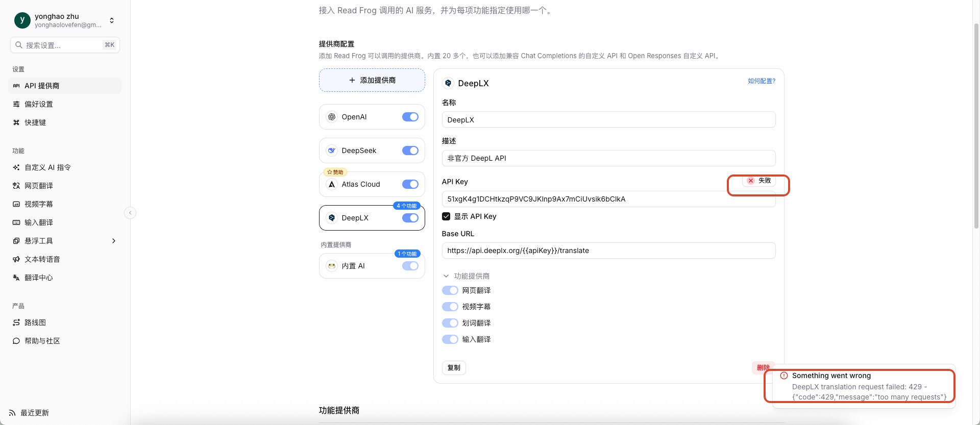Open the 翻译中心 page
980x425 pixels.
(65, 278)
